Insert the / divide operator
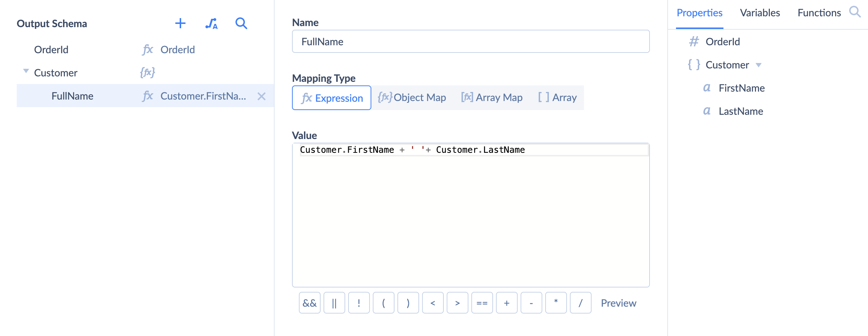The width and height of the screenshot is (868, 336). pyautogui.click(x=581, y=303)
